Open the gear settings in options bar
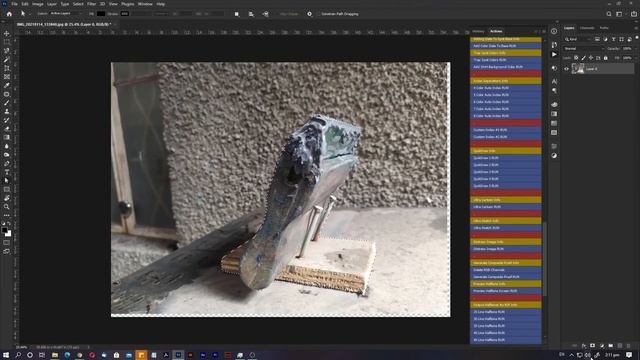This screenshot has height=360, width=640. 309,14
